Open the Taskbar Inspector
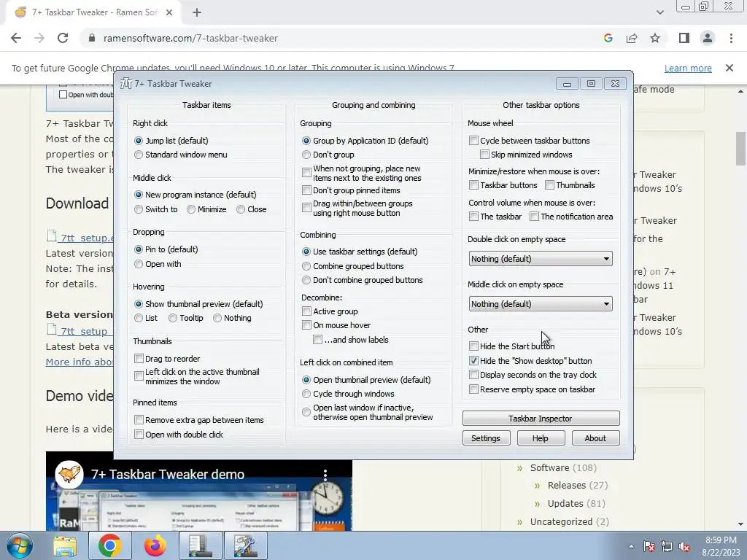Viewport: 747px width, 560px height. pyautogui.click(x=541, y=418)
